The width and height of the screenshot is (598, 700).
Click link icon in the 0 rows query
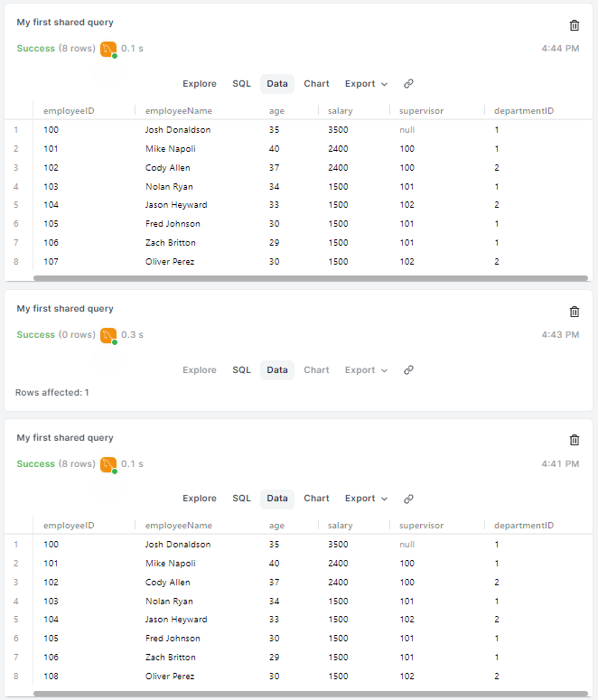(x=408, y=370)
